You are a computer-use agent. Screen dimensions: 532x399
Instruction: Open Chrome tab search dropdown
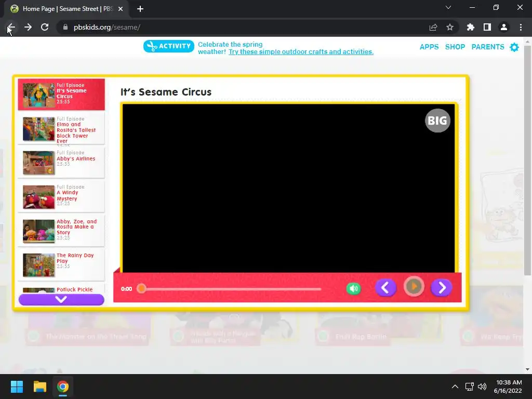pos(448,7)
